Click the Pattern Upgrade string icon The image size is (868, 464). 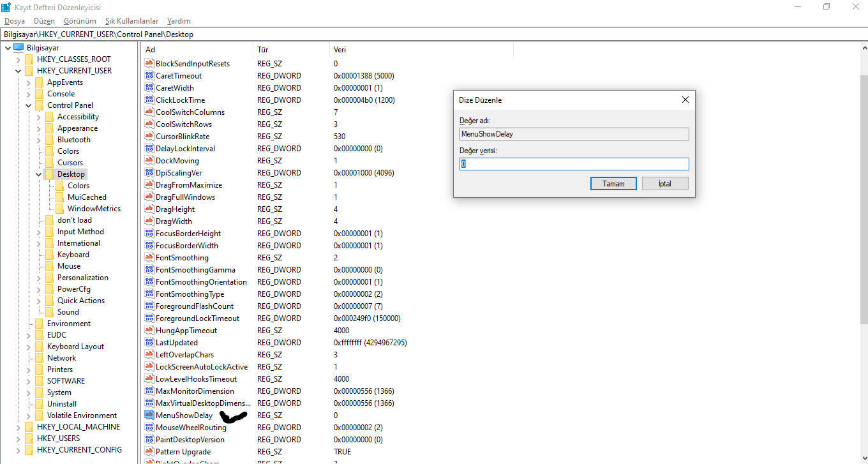149,452
